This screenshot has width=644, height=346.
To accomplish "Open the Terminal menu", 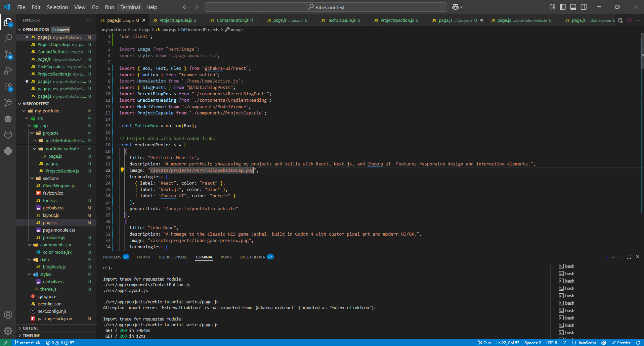I will click(130, 7).
